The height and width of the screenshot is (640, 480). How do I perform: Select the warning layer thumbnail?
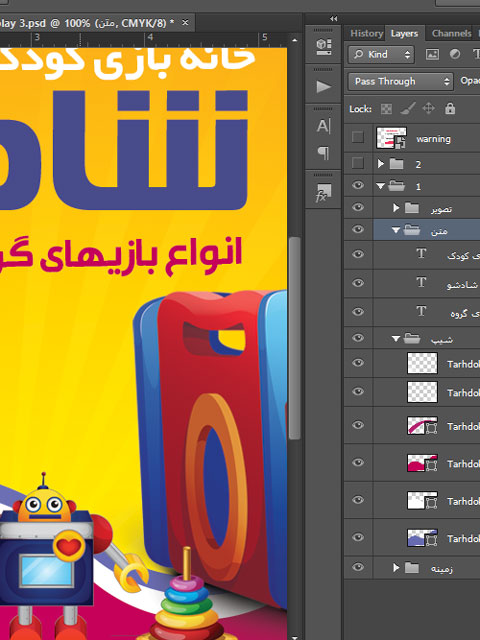(x=391, y=138)
